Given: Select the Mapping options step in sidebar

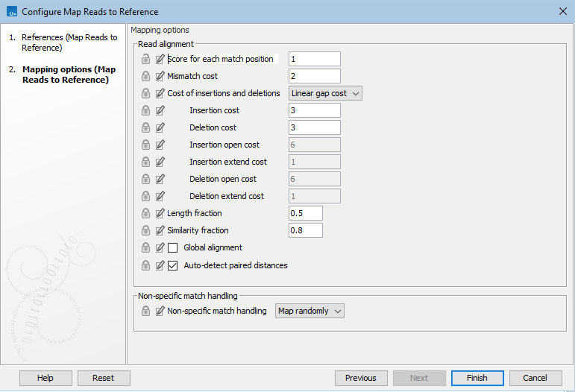Looking at the screenshot, I should point(69,75).
